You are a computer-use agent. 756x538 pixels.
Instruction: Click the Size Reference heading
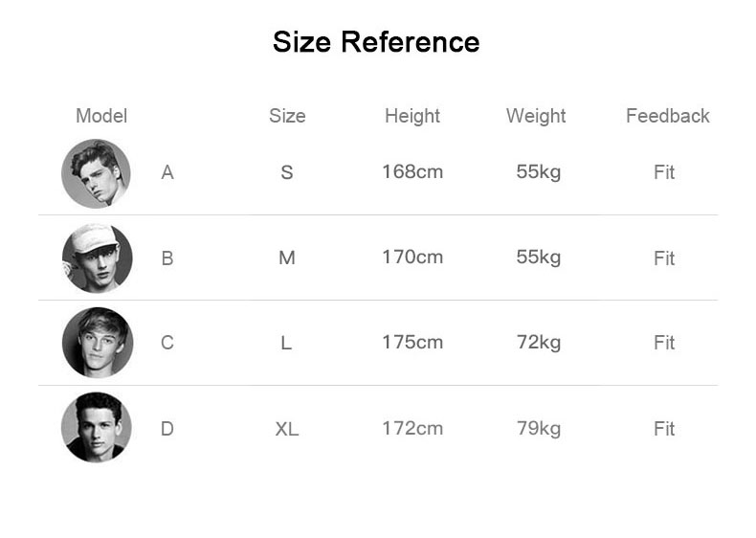[376, 42]
